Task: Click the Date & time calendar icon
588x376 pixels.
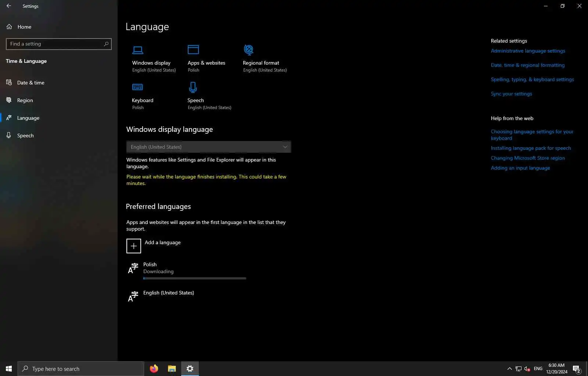Action: (x=9, y=83)
